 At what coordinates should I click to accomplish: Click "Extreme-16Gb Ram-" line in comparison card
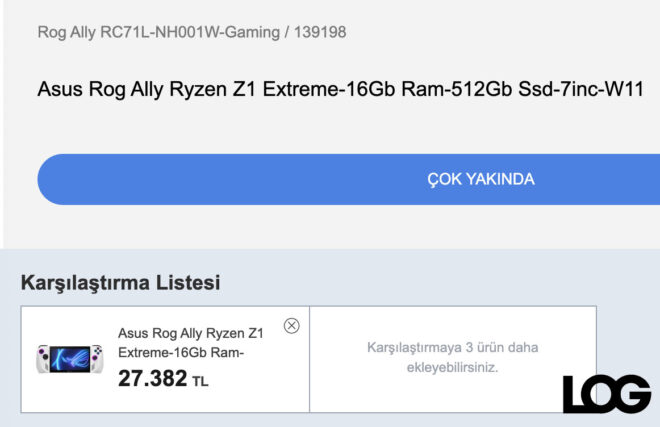coord(182,353)
